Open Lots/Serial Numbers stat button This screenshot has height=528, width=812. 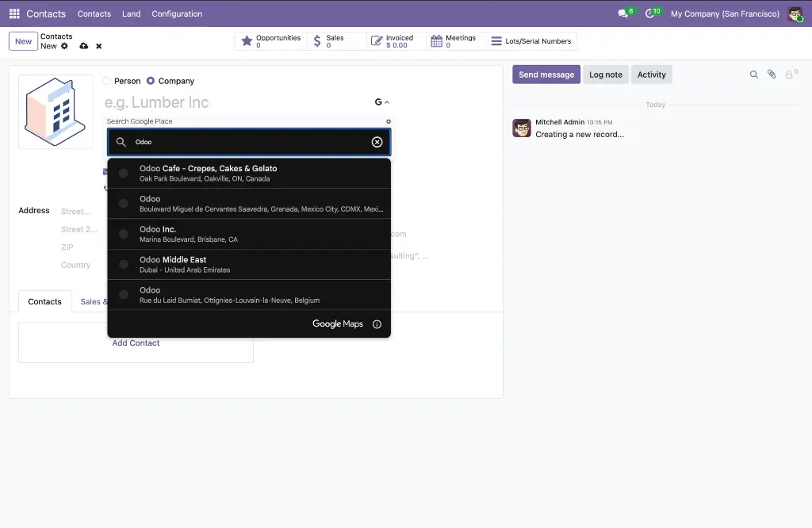pyautogui.click(x=531, y=41)
